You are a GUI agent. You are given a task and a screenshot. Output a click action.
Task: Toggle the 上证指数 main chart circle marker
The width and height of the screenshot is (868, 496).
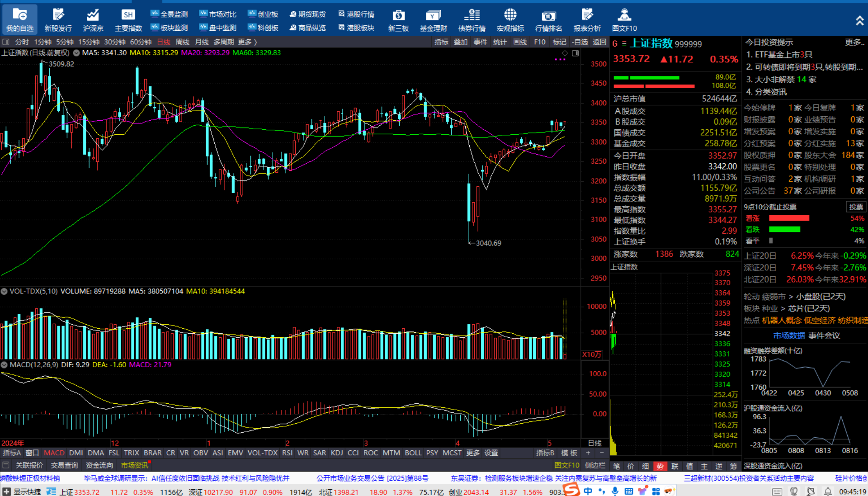click(76, 53)
